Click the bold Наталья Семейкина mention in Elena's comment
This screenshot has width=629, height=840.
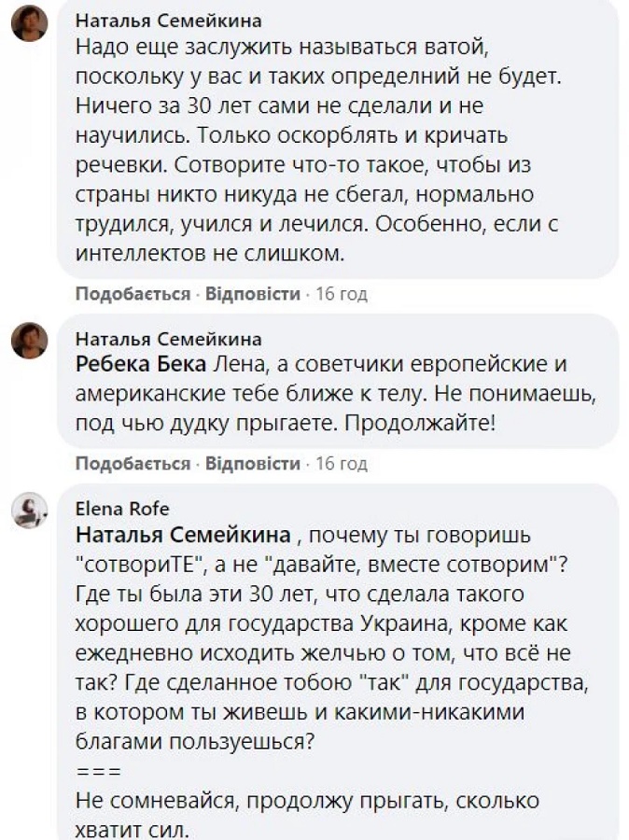(183, 535)
